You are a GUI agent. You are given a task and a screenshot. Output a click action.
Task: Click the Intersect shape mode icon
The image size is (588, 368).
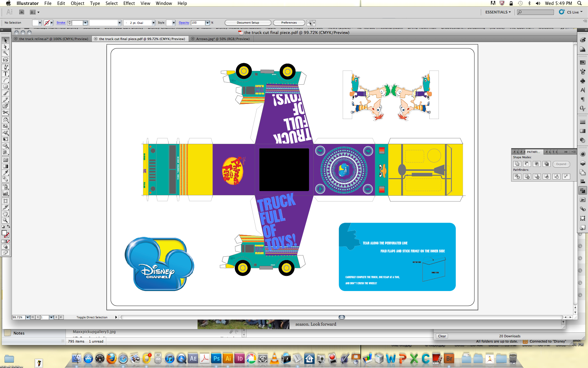(537, 164)
